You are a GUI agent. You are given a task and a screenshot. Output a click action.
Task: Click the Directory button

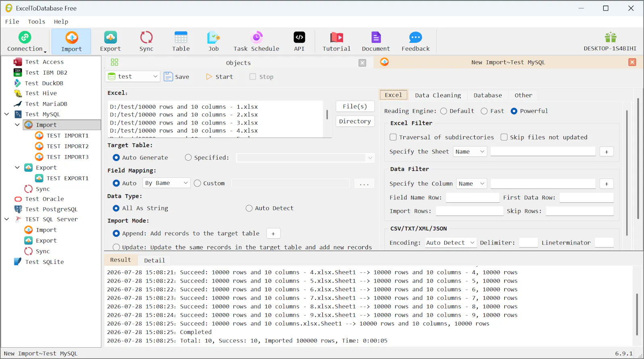[x=355, y=121]
